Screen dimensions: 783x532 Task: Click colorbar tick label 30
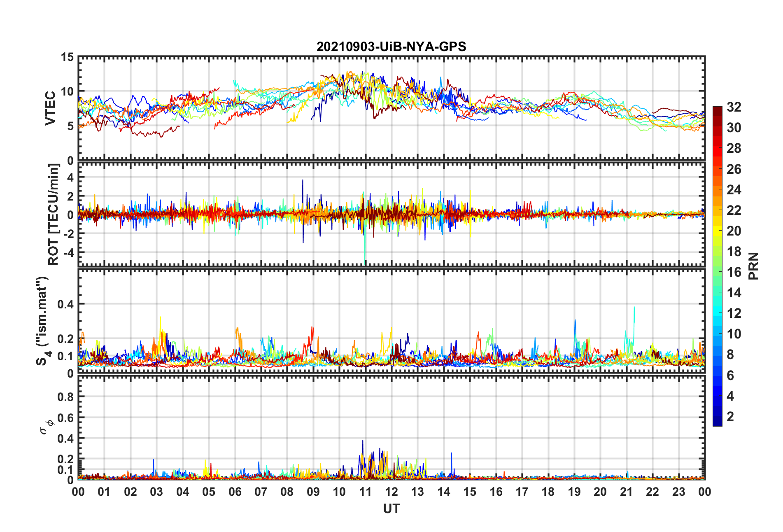coord(734,128)
